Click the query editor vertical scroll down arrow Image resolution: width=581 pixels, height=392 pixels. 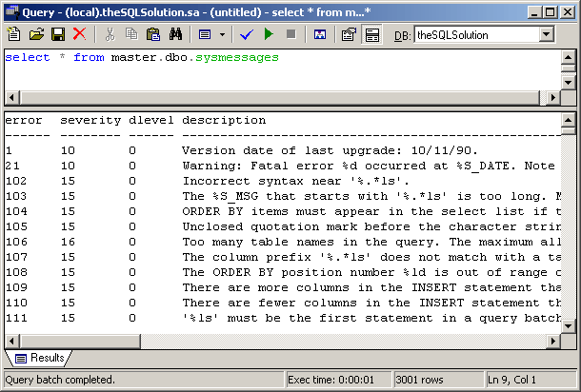(x=568, y=82)
